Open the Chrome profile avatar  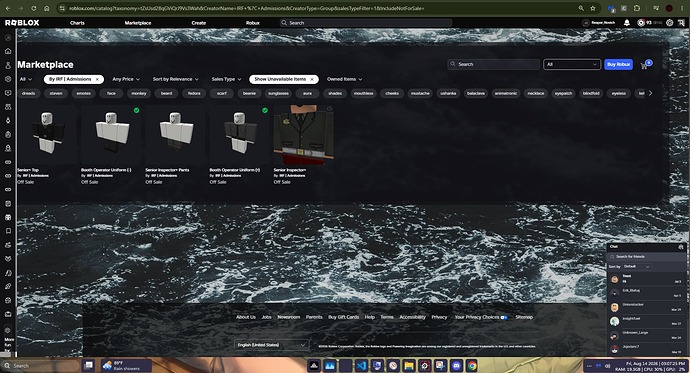(669, 8)
